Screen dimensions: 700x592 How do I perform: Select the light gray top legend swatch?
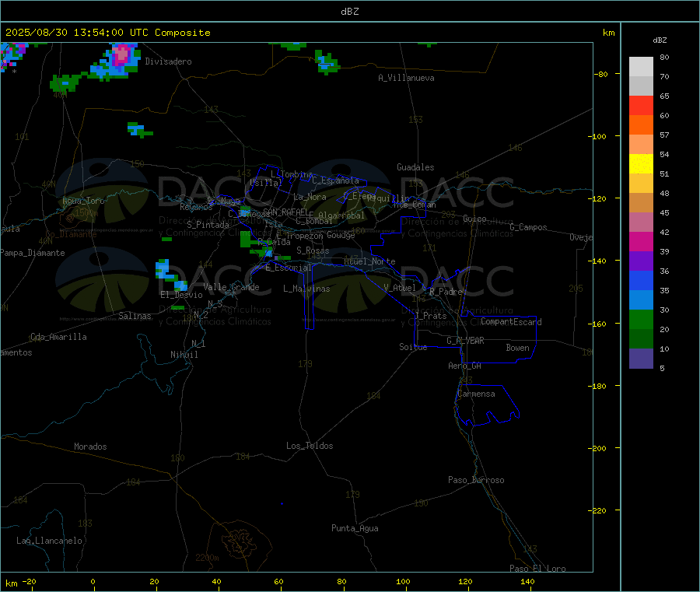pos(641,67)
